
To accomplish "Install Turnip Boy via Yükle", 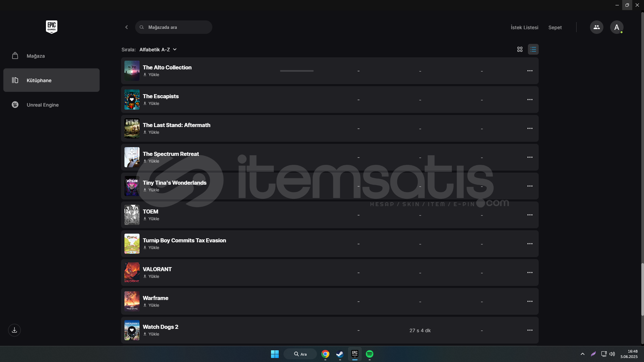I will point(151,248).
